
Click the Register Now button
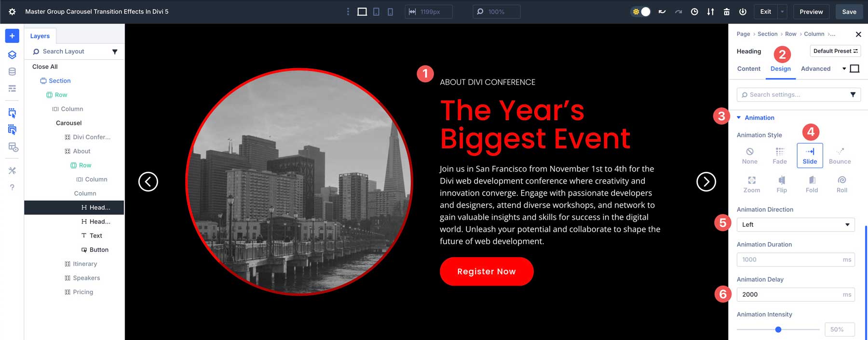tap(487, 272)
